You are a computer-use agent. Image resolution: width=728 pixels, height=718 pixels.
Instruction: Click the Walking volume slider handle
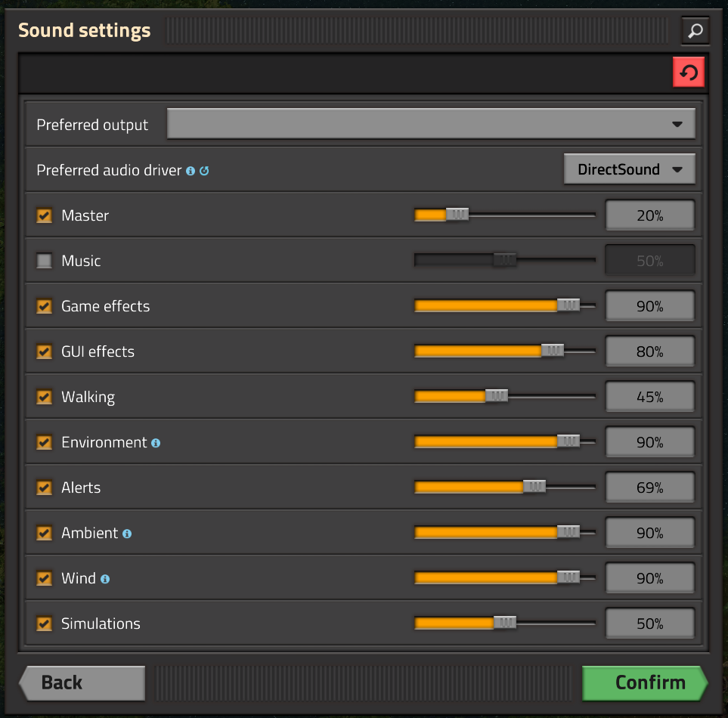coord(497,395)
